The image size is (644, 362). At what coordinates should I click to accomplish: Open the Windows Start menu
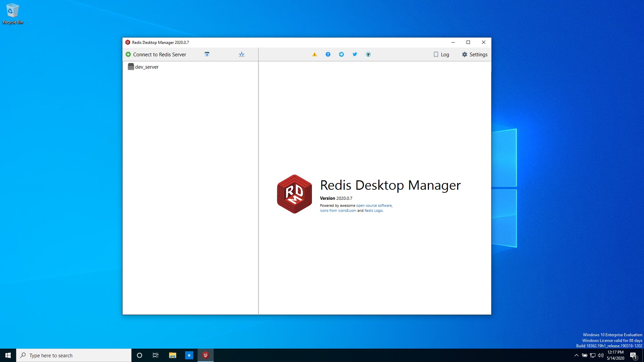click(8, 355)
